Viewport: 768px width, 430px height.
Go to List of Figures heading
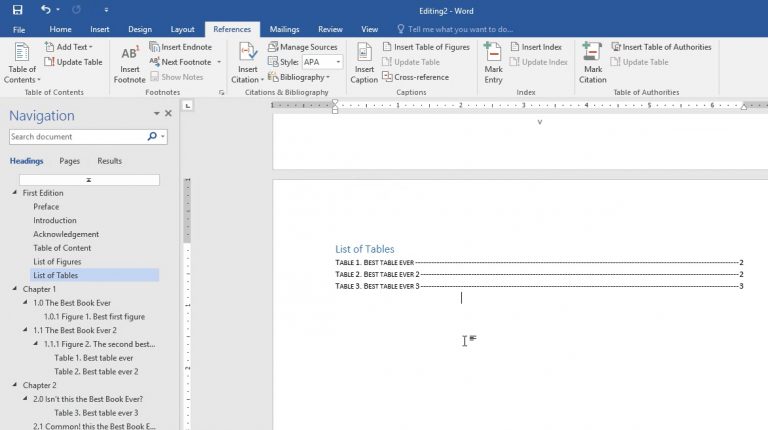point(57,262)
